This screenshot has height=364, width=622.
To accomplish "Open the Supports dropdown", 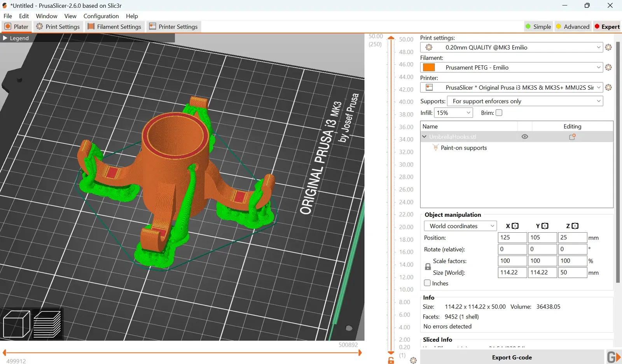I will [x=525, y=101].
